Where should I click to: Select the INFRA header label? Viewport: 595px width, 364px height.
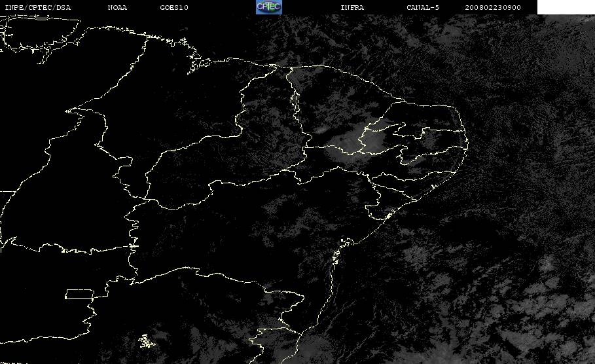point(352,8)
